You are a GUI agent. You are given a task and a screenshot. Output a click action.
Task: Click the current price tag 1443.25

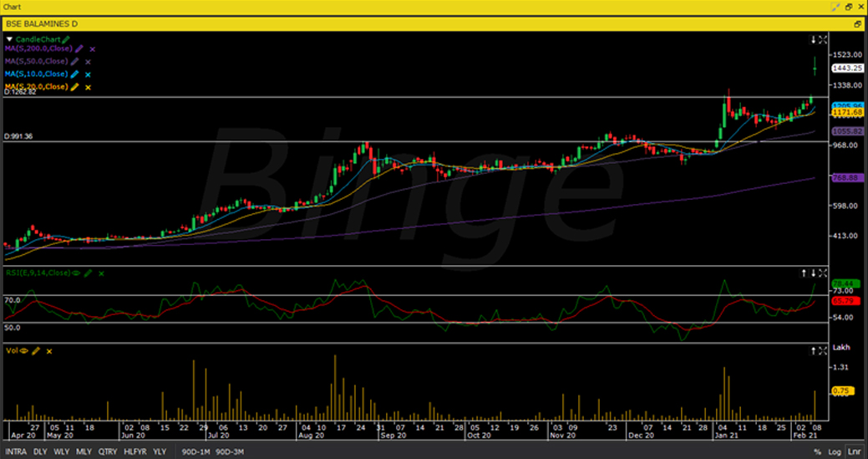[x=847, y=68]
